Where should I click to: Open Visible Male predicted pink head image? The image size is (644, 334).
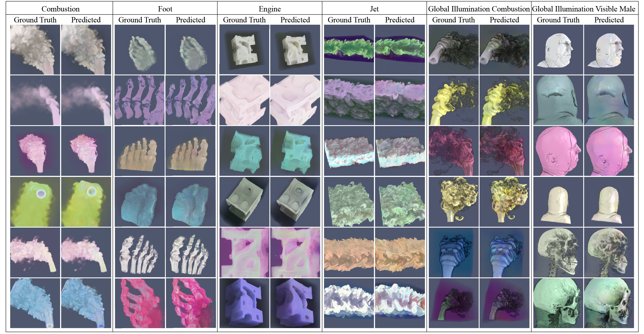609,151
